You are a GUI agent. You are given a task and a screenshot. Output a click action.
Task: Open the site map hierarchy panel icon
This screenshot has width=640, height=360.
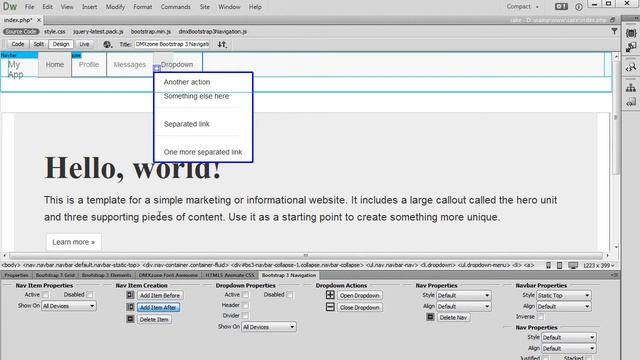coord(631,87)
